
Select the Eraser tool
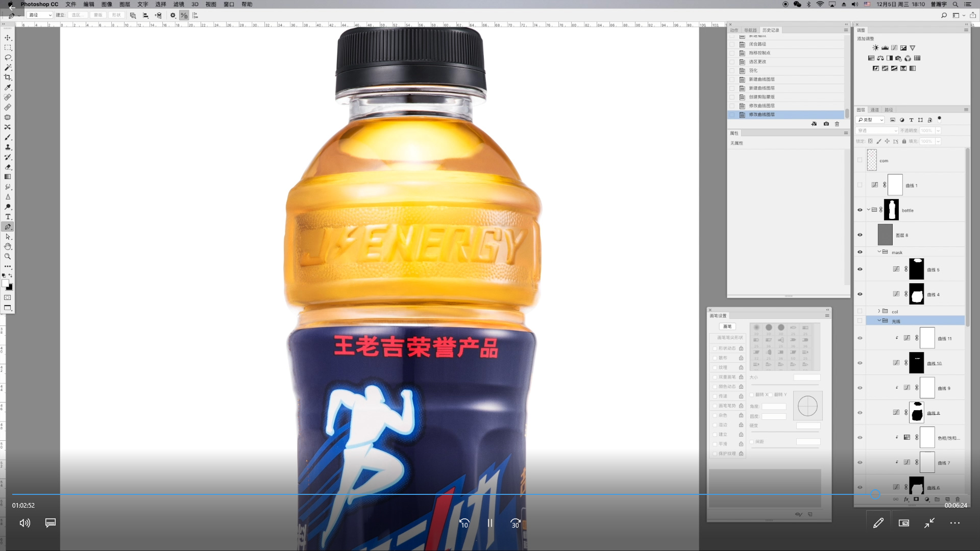coord(8,167)
